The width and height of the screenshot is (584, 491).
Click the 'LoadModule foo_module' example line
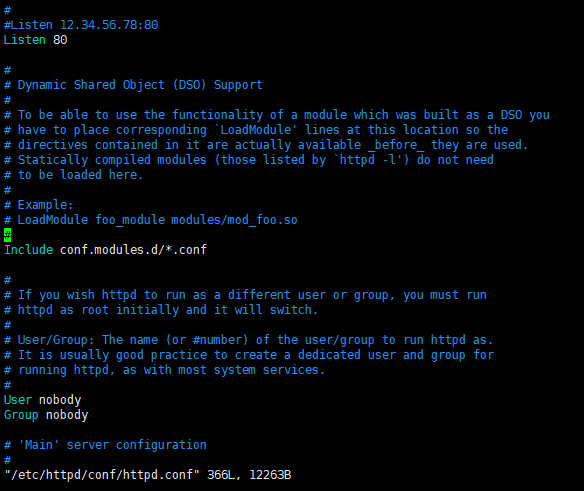pos(151,220)
